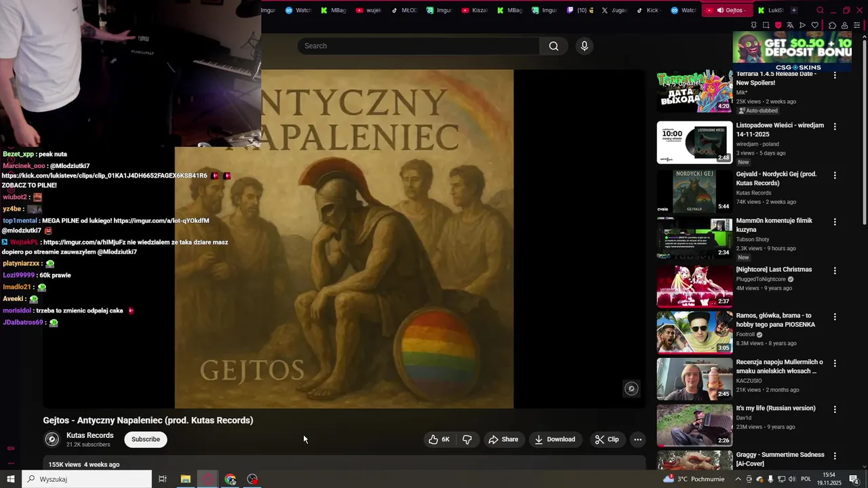This screenshot has height=488, width=868.
Task: Switch to the Twitch tab showing (10)
Action: click(x=580, y=10)
